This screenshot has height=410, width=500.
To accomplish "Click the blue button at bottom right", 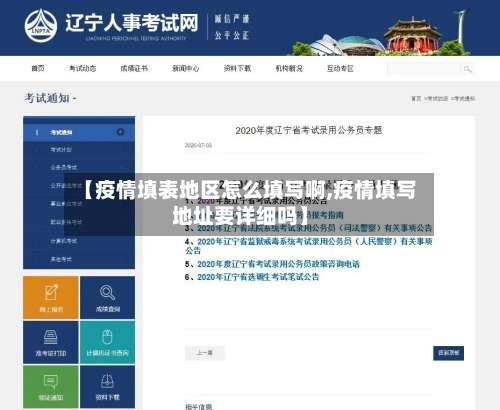I will (x=448, y=353).
